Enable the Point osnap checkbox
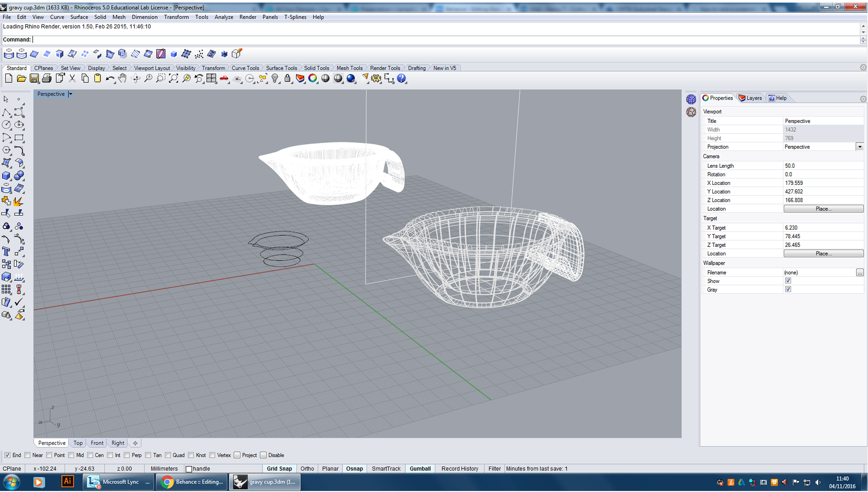The height and width of the screenshot is (492, 868). 49,455
